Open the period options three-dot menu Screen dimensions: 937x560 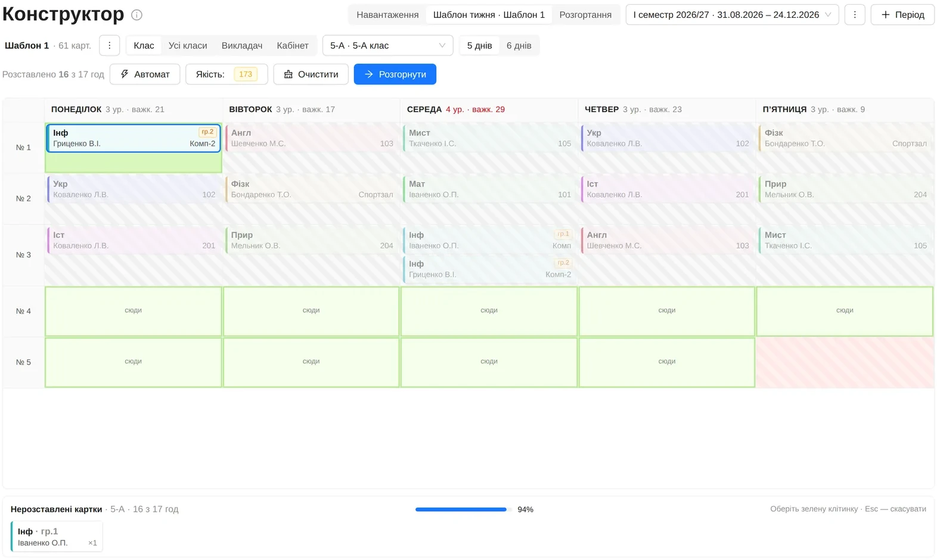coord(855,15)
